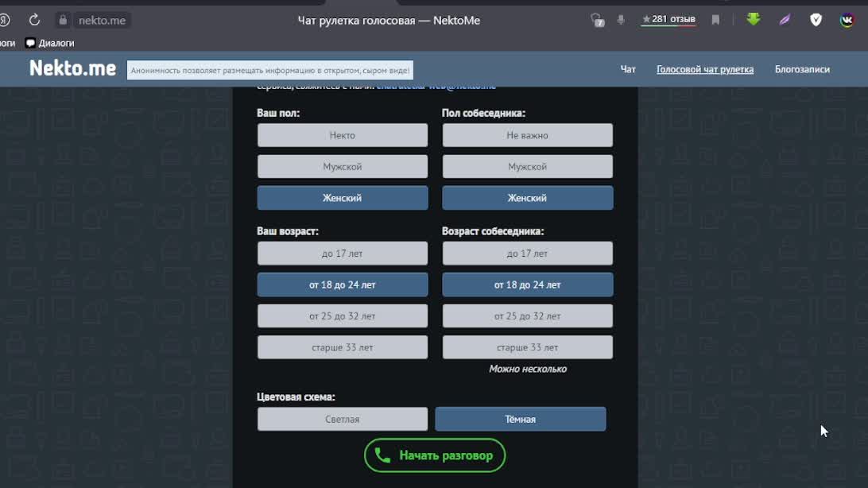The width and height of the screenshot is (868, 488).
Task: Click the Начать разговор button
Action: tap(435, 455)
